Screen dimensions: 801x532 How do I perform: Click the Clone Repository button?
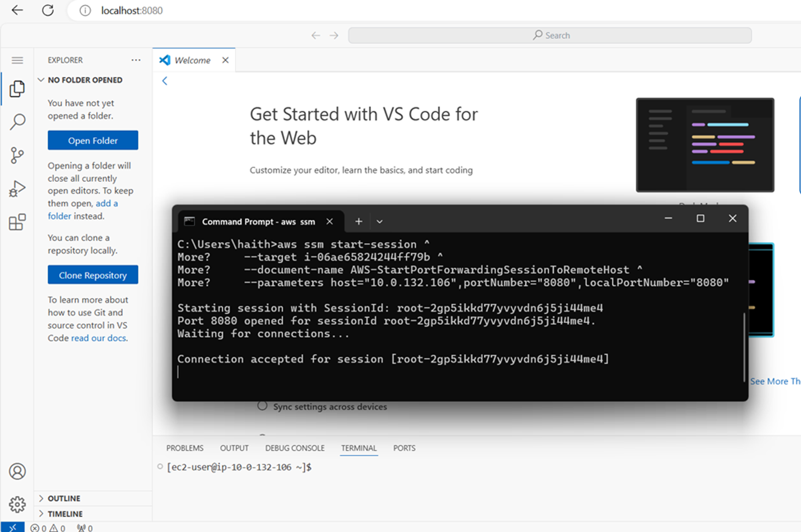93,275
